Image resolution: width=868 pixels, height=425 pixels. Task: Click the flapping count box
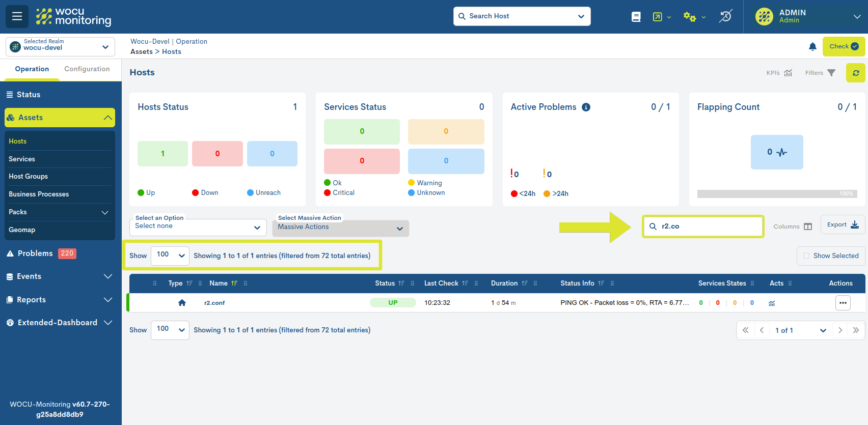point(777,152)
